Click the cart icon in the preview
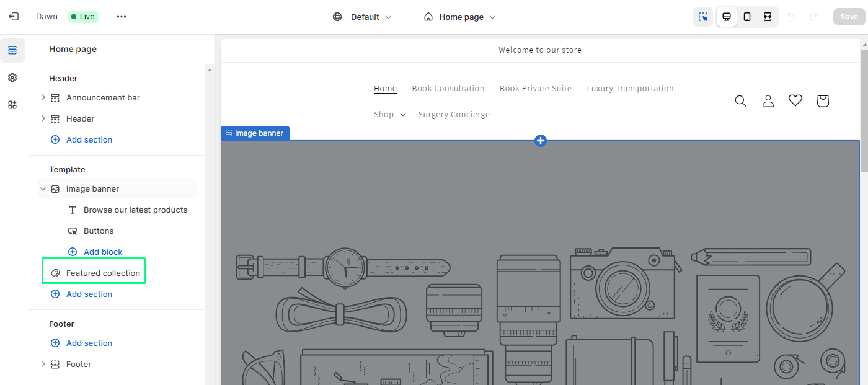 823,100
